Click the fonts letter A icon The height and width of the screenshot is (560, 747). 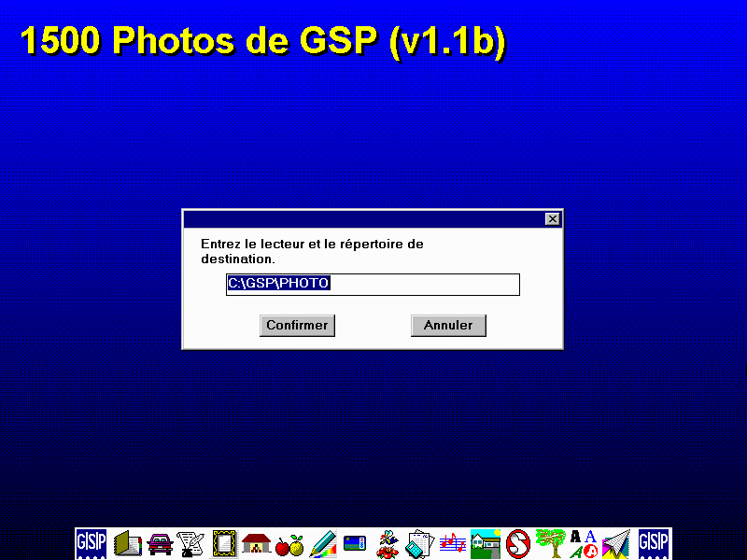[x=583, y=543]
